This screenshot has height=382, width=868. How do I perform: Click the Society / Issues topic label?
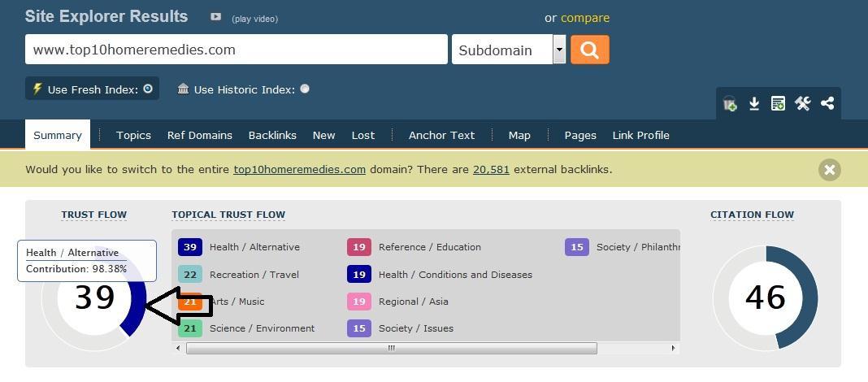coord(416,328)
